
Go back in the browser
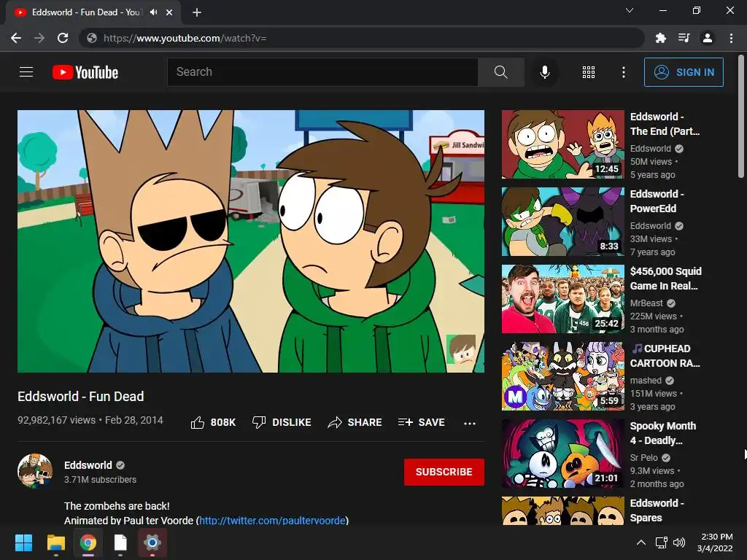[x=16, y=38]
